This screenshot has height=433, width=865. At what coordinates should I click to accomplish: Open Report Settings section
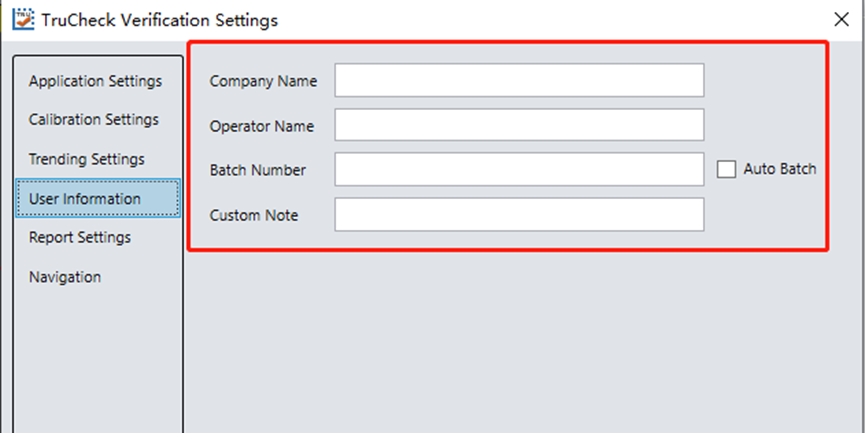click(x=80, y=238)
